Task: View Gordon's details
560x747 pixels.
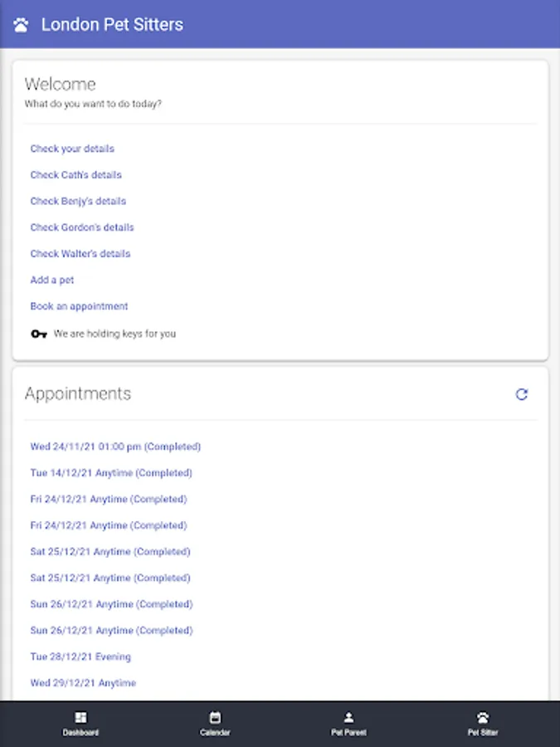Action: pos(82,227)
